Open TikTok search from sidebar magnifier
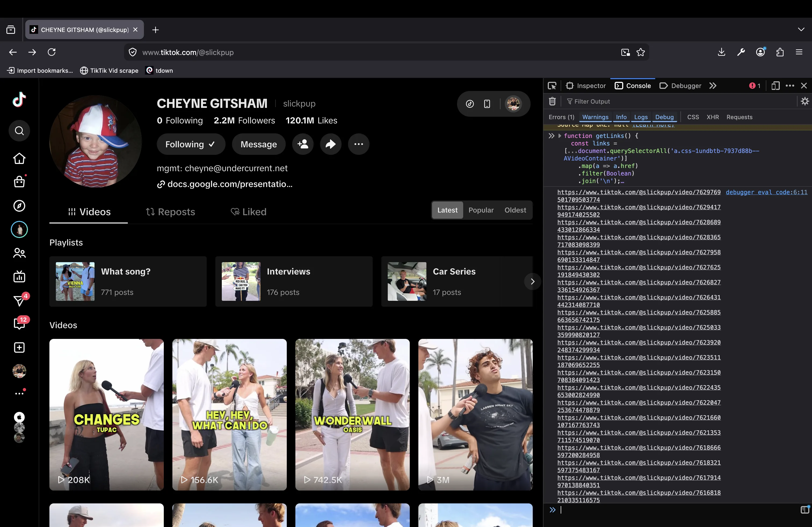 (x=19, y=131)
